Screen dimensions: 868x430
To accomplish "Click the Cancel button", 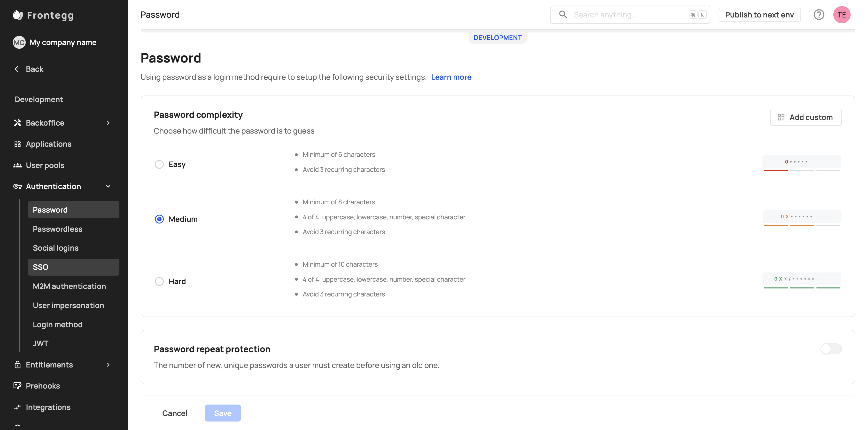I will 175,413.
